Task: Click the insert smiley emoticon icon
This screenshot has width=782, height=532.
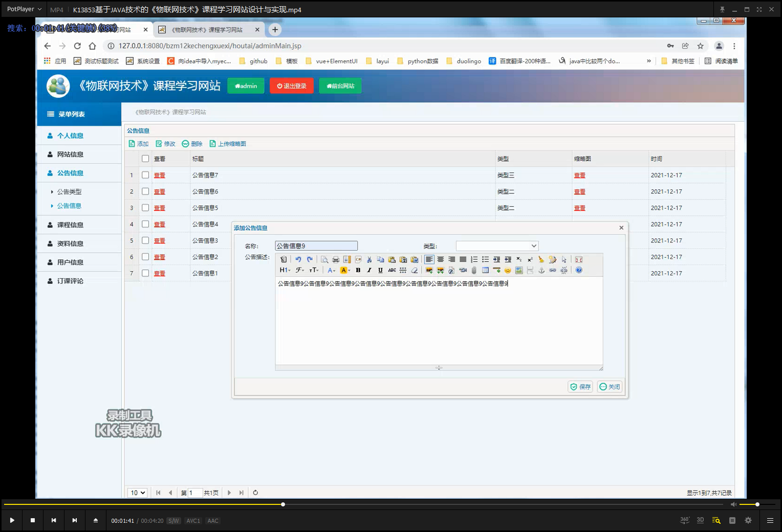Action: 508,270
